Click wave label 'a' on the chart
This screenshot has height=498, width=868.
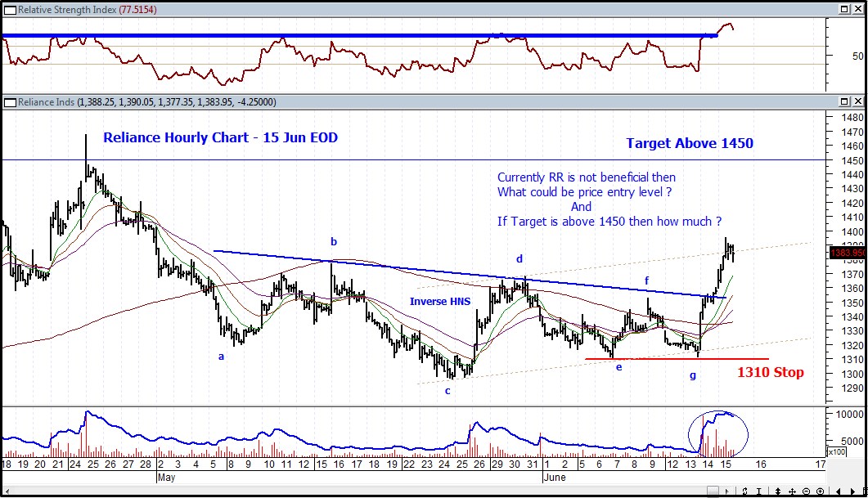222,357
